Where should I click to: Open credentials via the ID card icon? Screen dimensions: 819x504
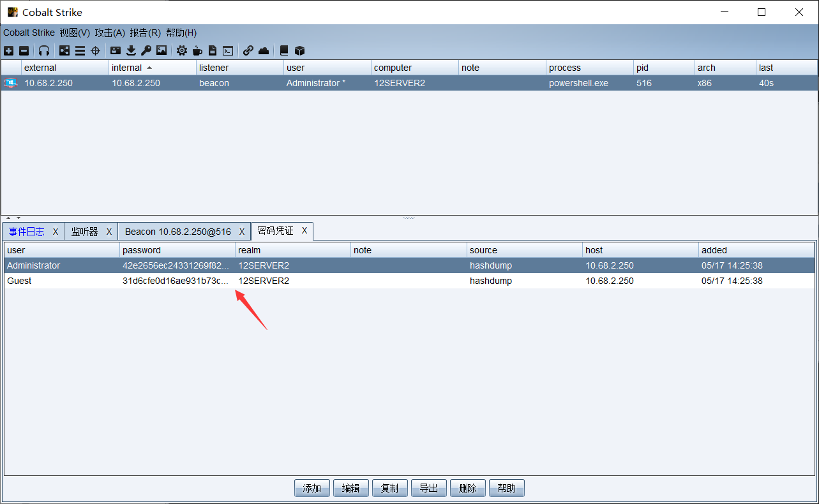(116, 50)
